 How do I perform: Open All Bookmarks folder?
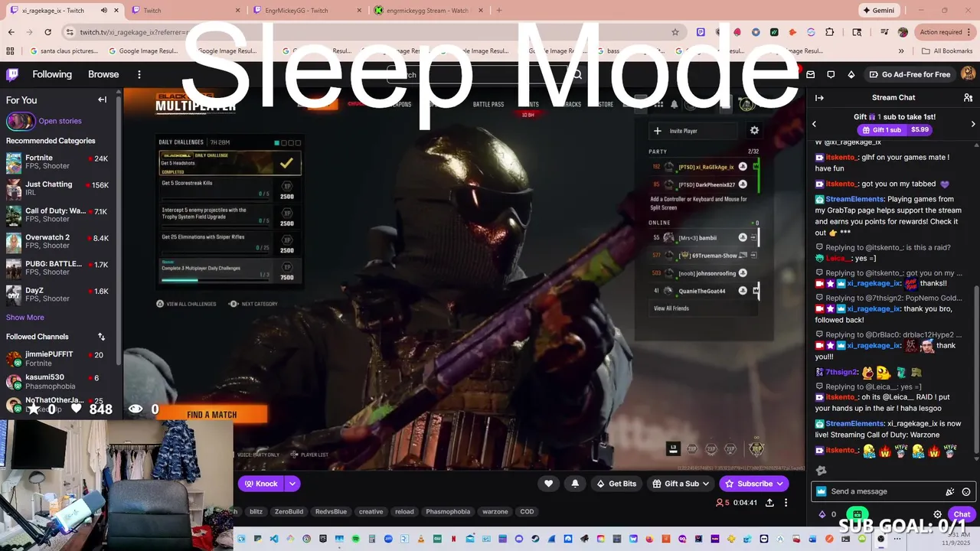coord(947,51)
